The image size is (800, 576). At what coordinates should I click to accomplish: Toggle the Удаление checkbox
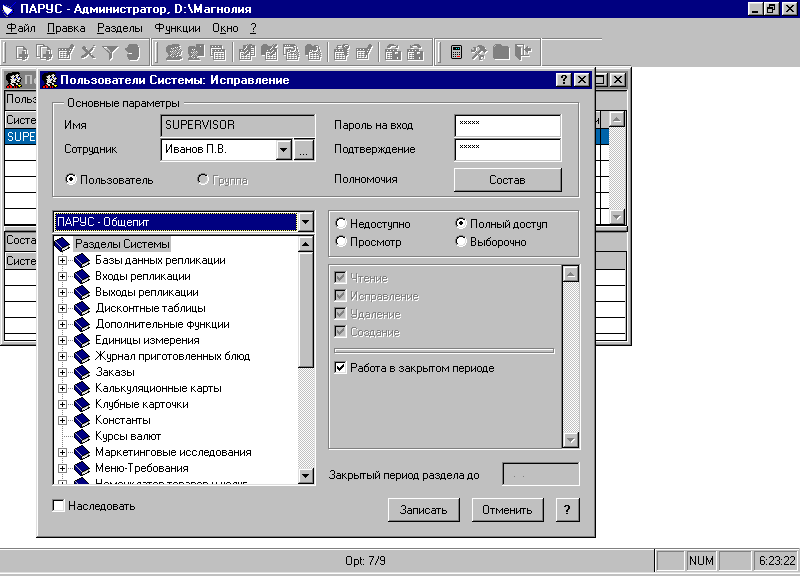(x=340, y=314)
